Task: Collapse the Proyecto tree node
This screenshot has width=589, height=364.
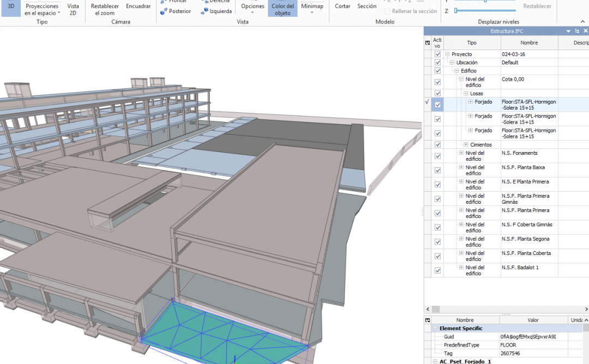Action: [x=447, y=54]
